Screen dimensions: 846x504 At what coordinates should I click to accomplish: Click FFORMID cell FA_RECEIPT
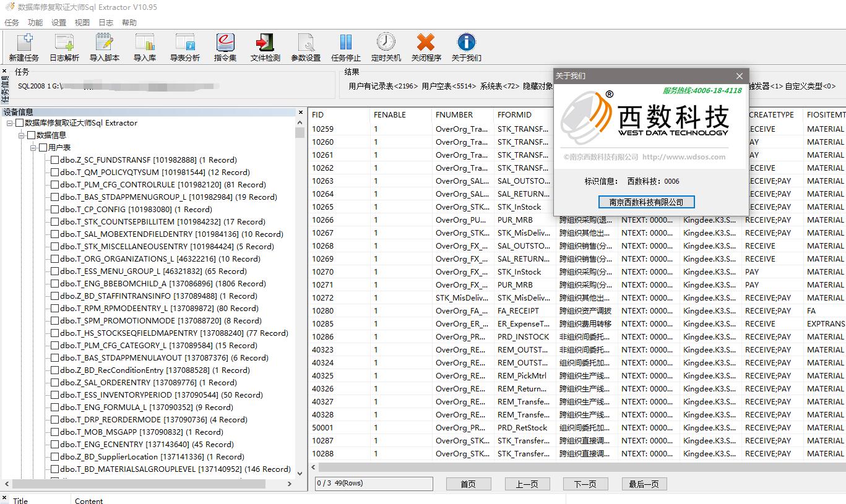point(518,311)
